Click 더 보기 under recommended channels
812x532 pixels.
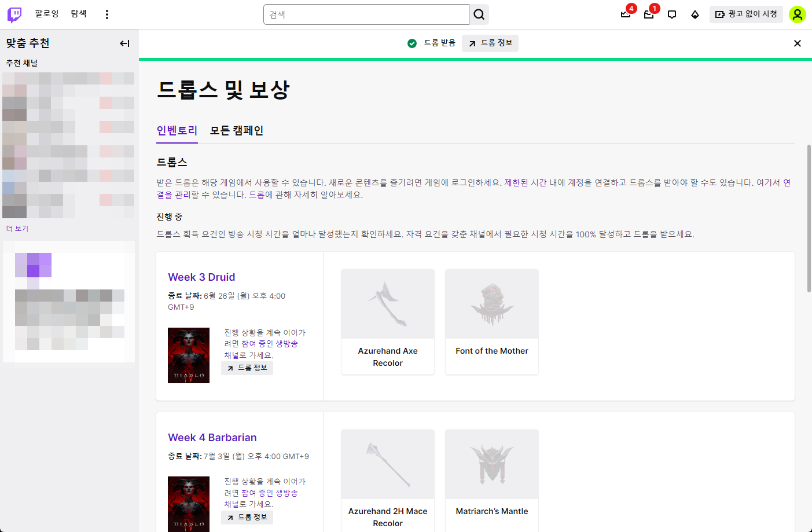[x=17, y=229]
